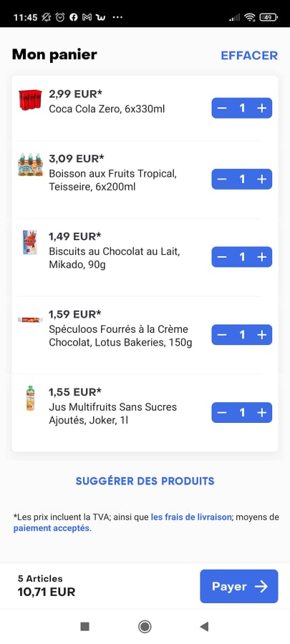This screenshot has height=644, width=290.
Task: Reduce Mikado biscuits quantity
Action: (x=222, y=257)
